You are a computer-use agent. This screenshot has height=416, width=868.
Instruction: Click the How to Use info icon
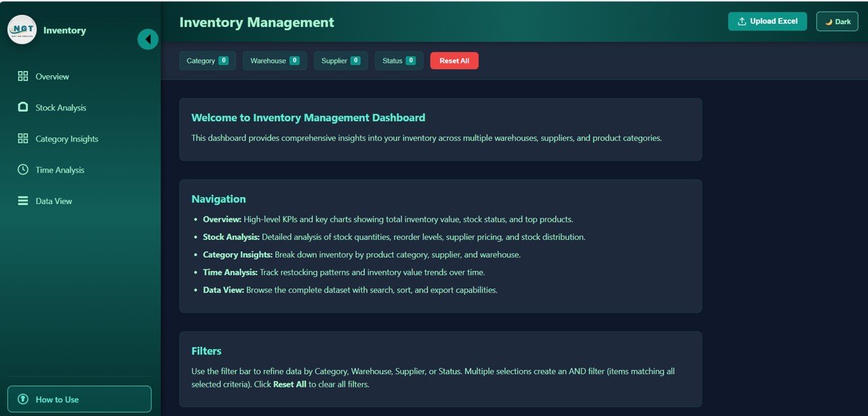click(23, 400)
